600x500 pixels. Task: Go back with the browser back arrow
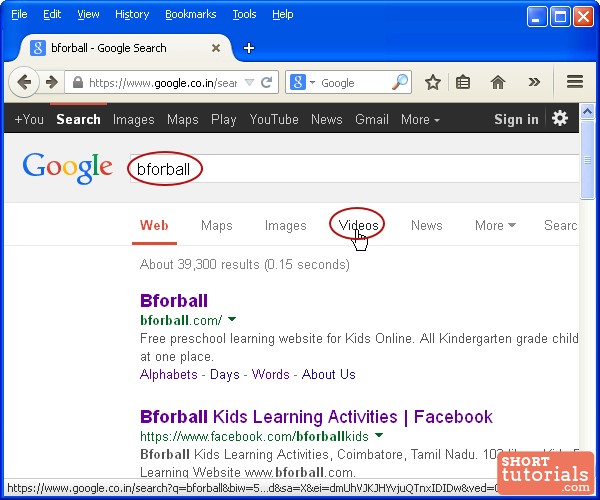click(24, 82)
